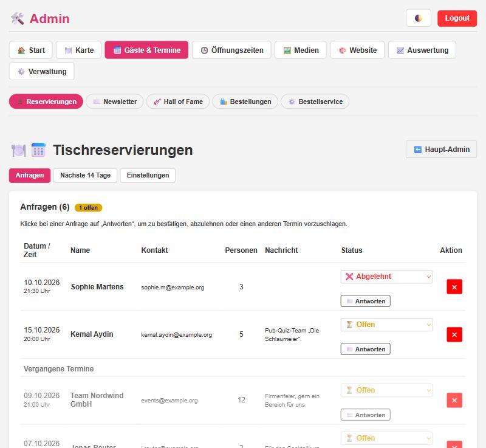Click the guitar icon on Hall of Fame
Viewport: 486px width, 448px height.
[x=157, y=102]
